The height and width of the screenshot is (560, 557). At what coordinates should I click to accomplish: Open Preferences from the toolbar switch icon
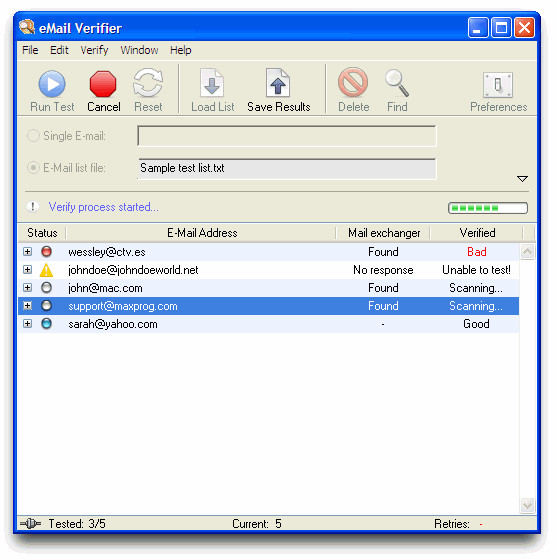498,85
